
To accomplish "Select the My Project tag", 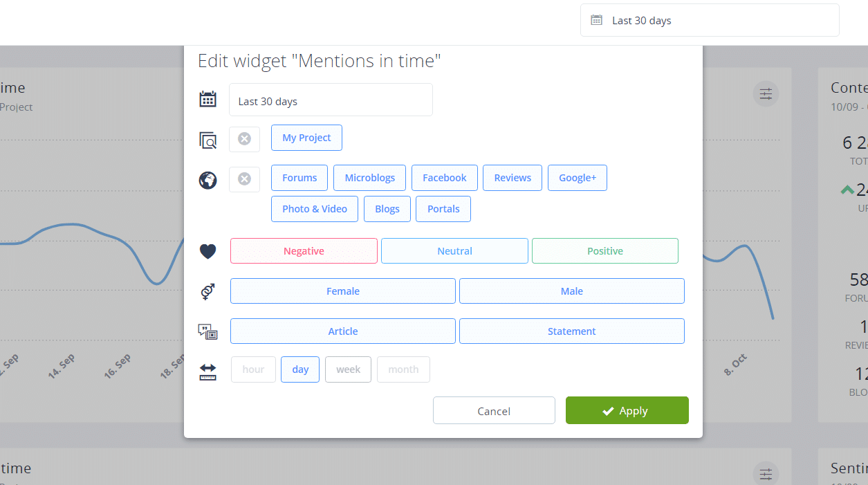I will tap(306, 138).
